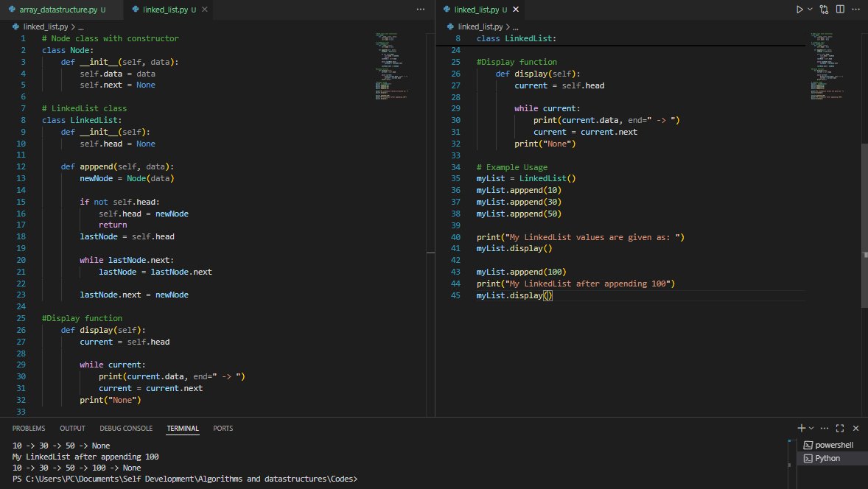
Task: Click Python file icon on right linked_list.py tab
Action: click(x=447, y=10)
